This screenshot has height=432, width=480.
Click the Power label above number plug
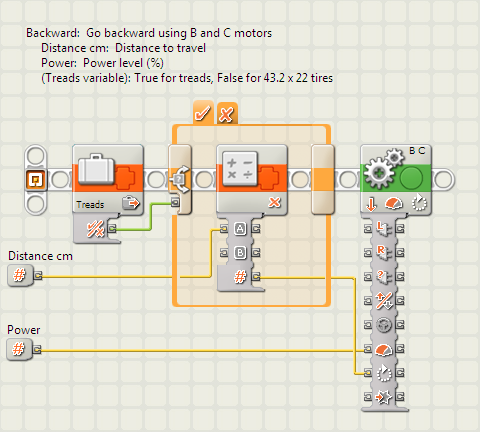24,330
